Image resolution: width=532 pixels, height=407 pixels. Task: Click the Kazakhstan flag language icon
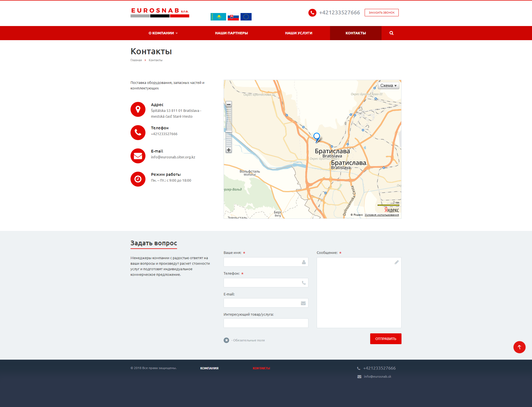tap(218, 17)
